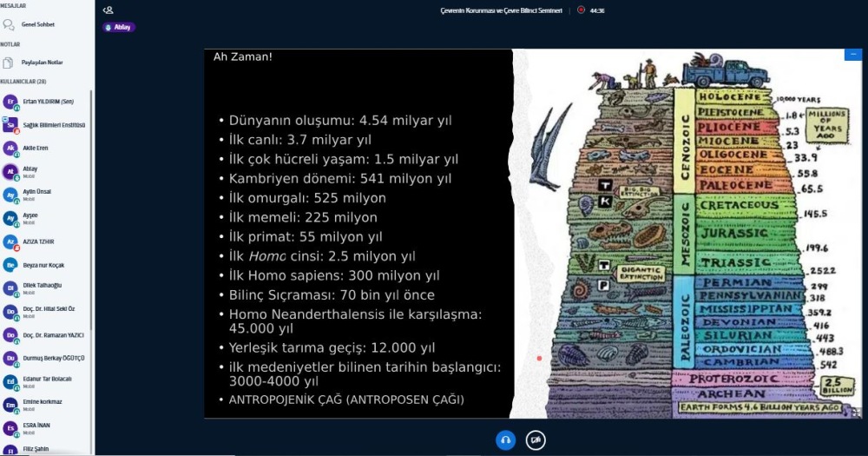Image resolution: width=868 pixels, height=456 pixels.
Task: Click the KULLANICILAR (28) heading
Action: (23, 82)
